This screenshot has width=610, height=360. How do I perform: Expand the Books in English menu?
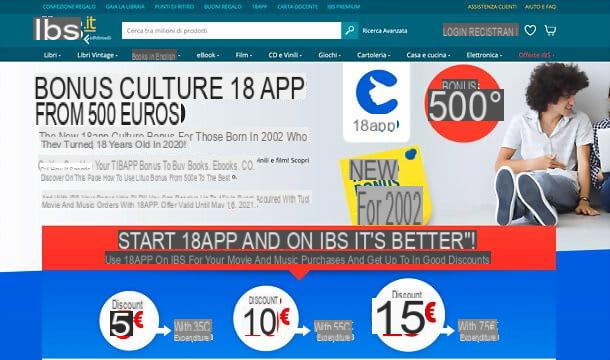tap(156, 56)
